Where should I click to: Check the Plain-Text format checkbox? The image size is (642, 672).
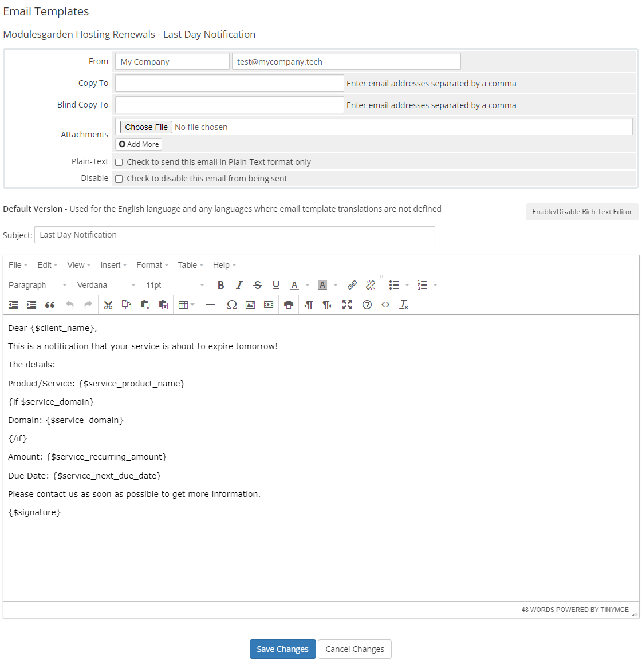point(119,163)
